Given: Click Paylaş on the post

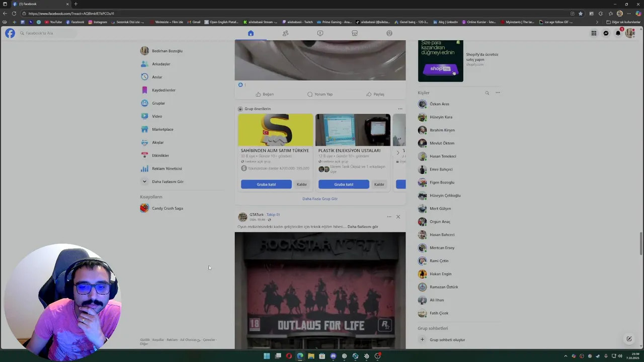Looking at the screenshot, I should click(375, 94).
